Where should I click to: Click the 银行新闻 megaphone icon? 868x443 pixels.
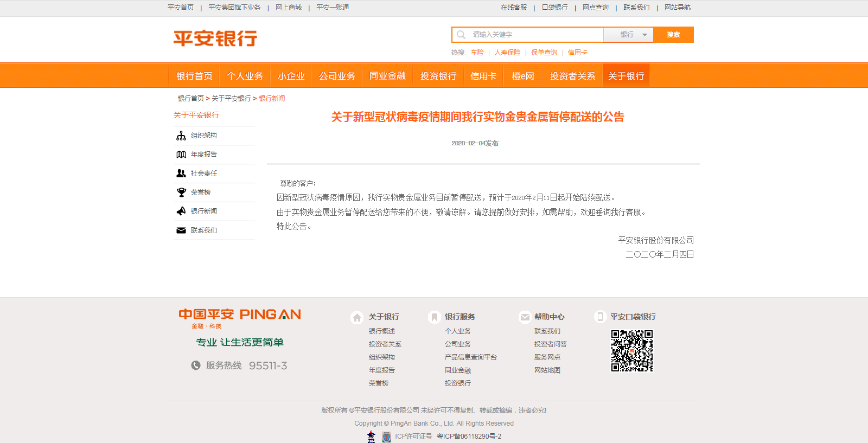pyautogui.click(x=181, y=211)
